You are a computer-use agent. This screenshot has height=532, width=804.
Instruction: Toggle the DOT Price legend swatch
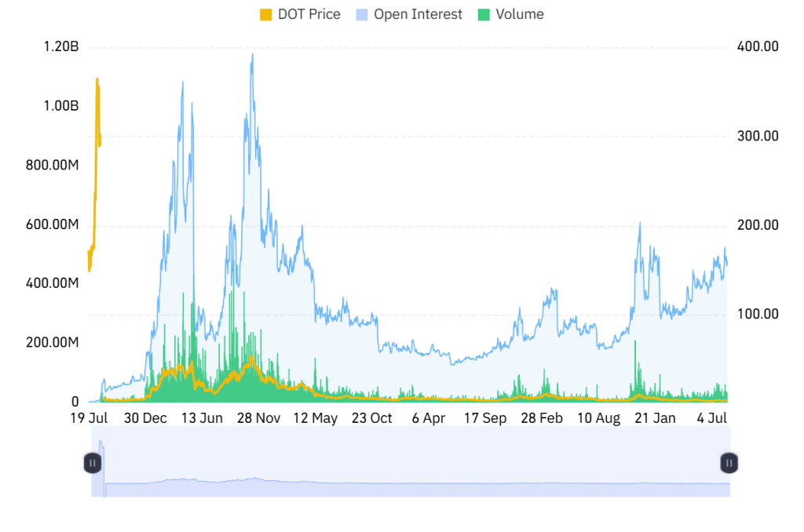click(265, 15)
